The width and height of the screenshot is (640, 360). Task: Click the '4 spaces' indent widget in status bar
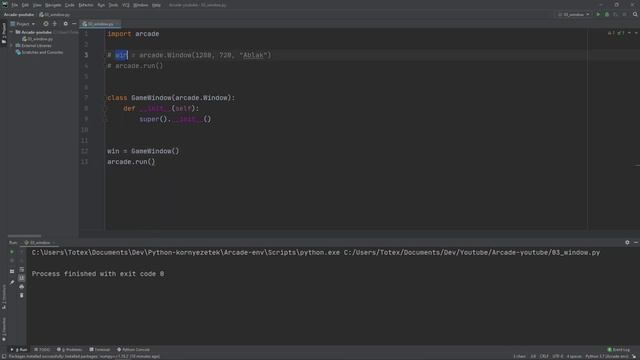click(574, 356)
